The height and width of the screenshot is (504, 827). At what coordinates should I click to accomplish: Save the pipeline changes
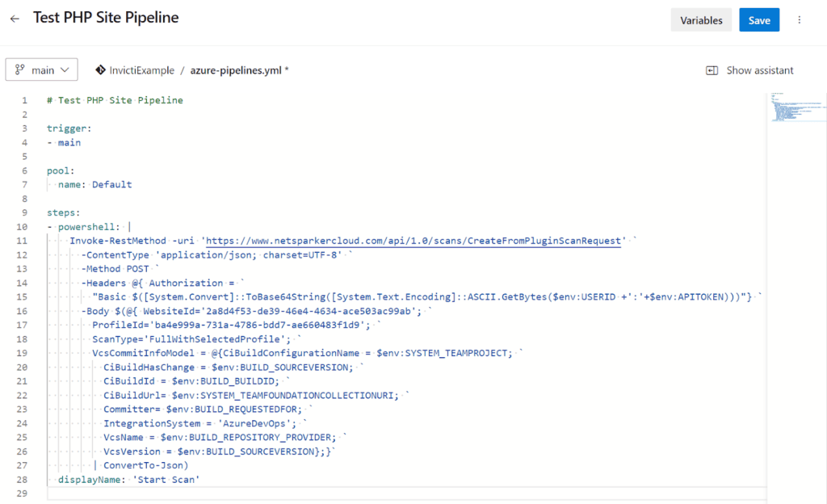point(758,19)
